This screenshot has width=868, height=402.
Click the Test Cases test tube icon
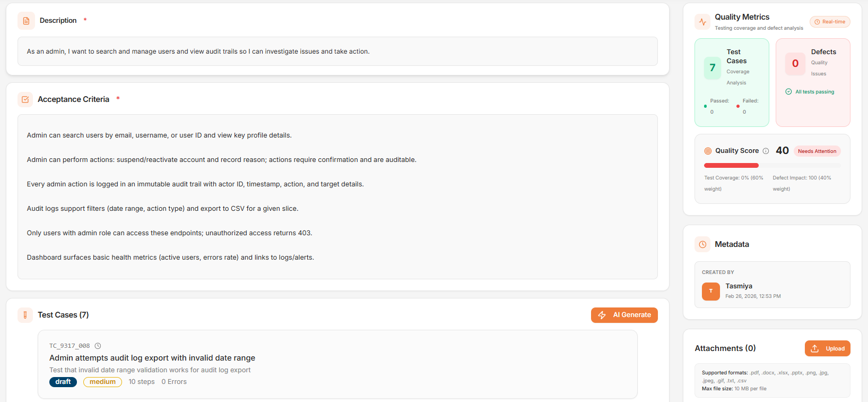point(25,315)
